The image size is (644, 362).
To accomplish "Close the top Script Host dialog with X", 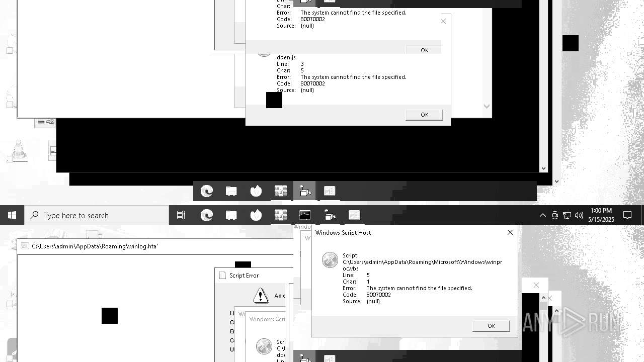I will (443, 21).
